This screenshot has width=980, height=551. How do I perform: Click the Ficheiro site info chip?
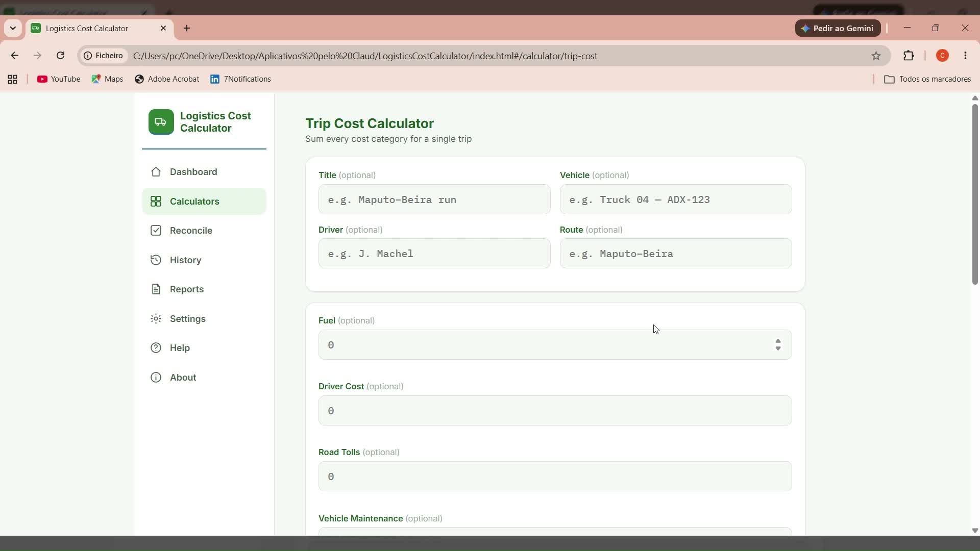104,56
